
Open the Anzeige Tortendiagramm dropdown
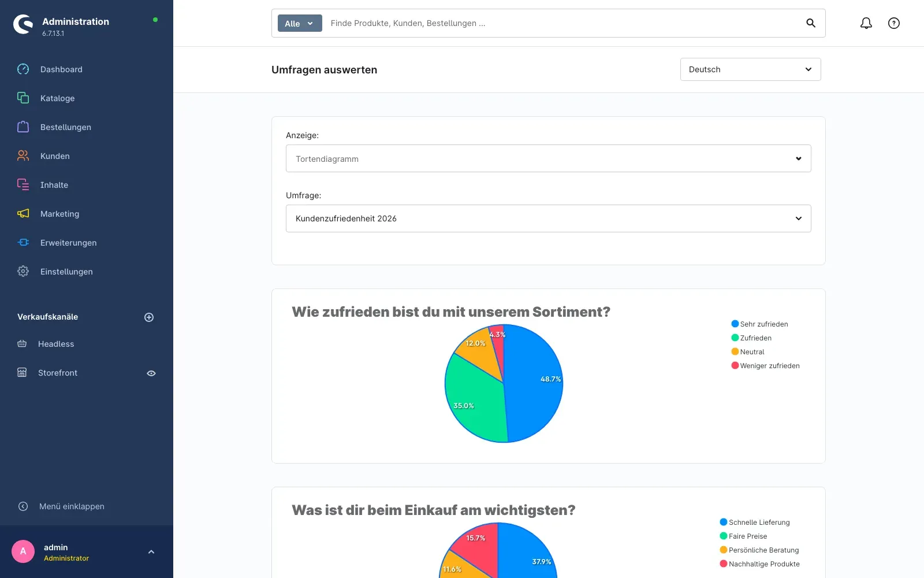click(x=549, y=158)
